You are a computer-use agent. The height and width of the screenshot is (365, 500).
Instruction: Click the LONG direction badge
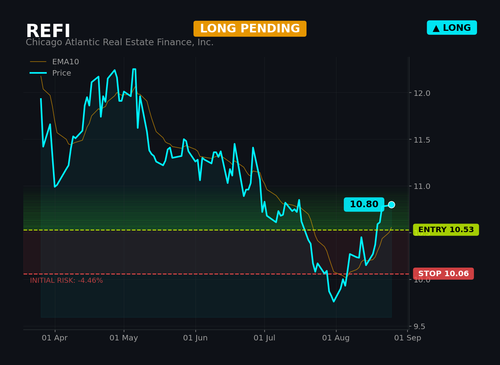click(452, 28)
